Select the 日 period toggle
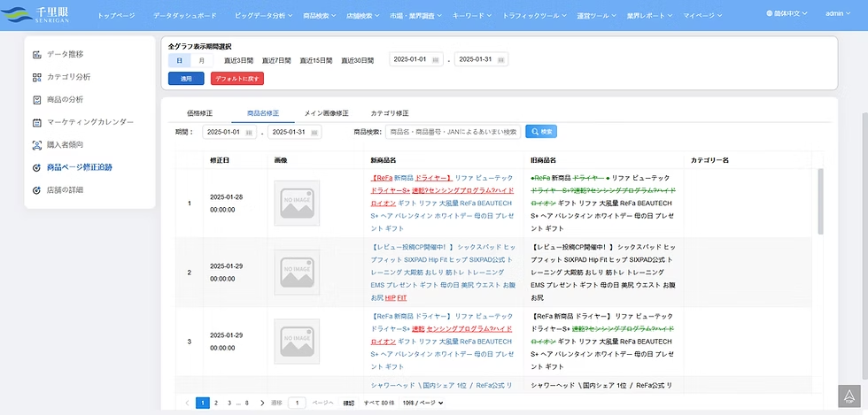The image size is (868, 415). [179, 60]
